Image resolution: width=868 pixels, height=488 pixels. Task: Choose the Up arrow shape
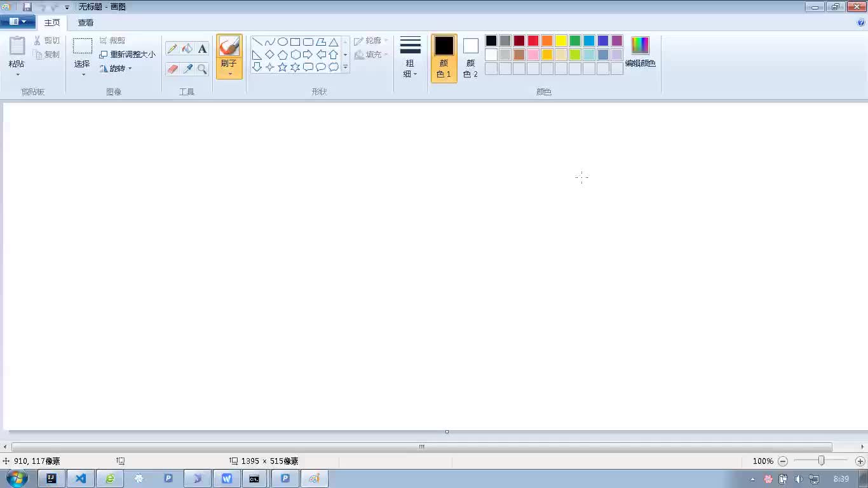[x=334, y=55]
